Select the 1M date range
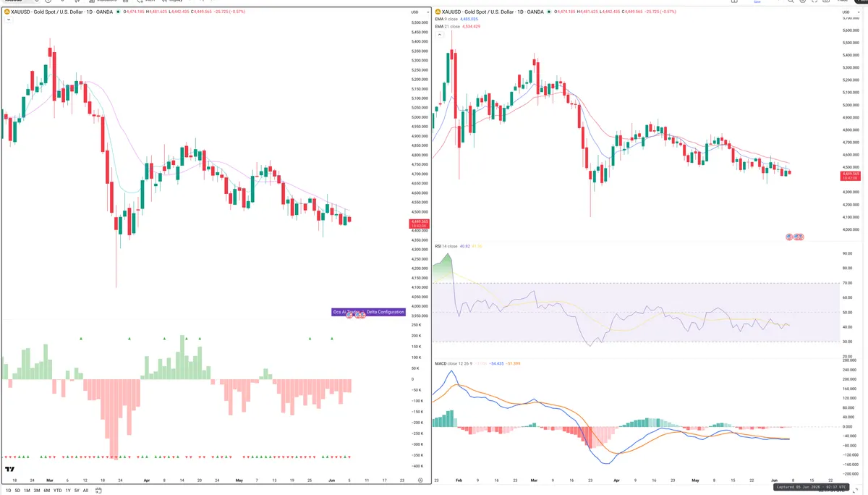The image size is (868, 495). [x=27, y=490]
